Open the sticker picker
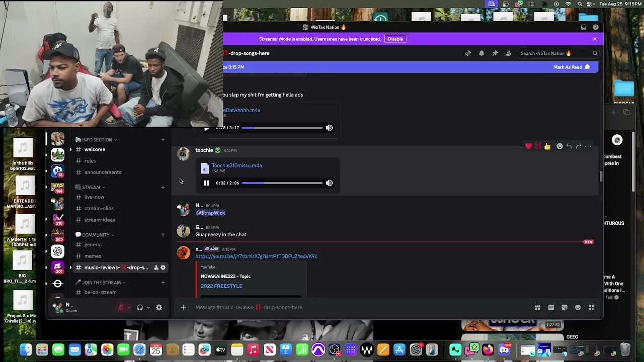Screen dimensions: 644x362 [565, 307]
